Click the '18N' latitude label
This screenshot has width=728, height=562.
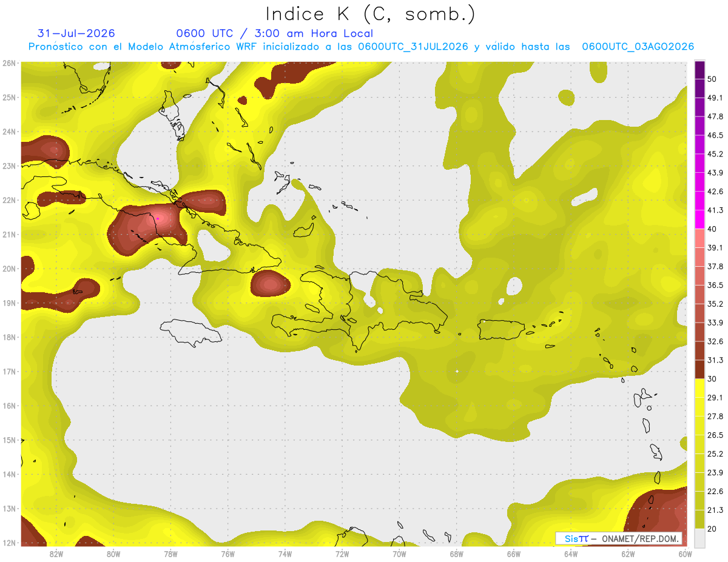9,337
